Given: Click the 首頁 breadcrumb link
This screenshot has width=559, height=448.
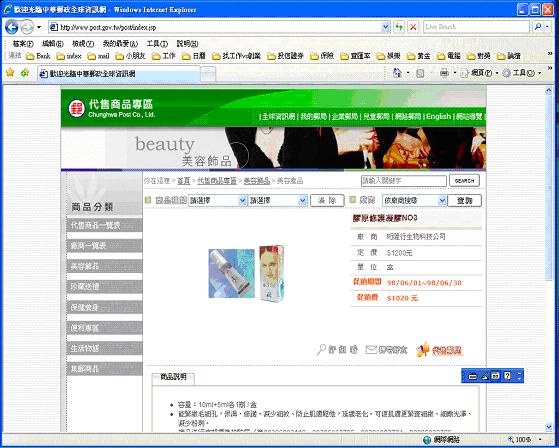Looking at the screenshot, I should 184,181.
